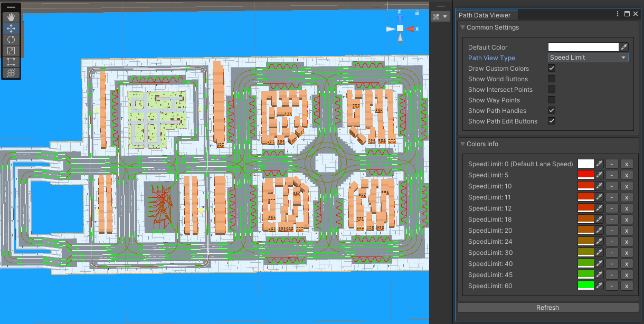Use eyedropper for SpeedLimit: 40 color

599,264
